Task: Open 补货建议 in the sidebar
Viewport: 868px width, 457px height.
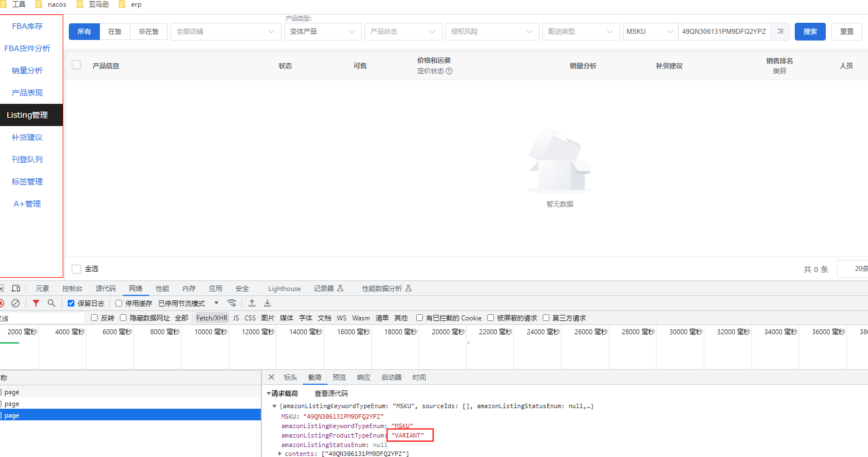Action: pyautogui.click(x=27, y=137)
